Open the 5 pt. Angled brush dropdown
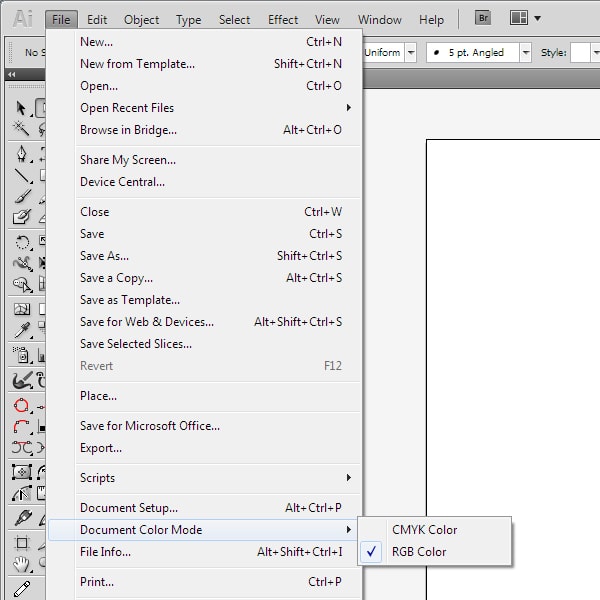The image size is (600, 600). click(526, 52)
